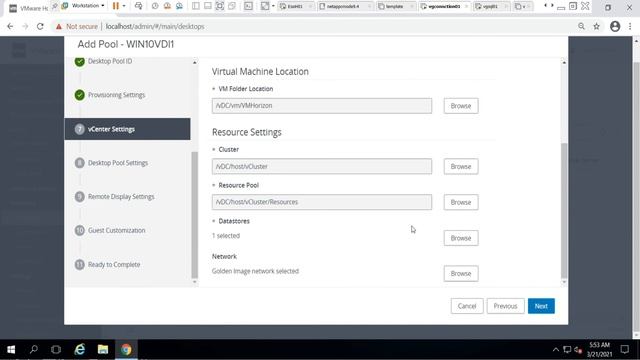The width and height of the screenshot is (640, 360).
Task: Click the Cluster path field
Action: click(x=322, y=167)
